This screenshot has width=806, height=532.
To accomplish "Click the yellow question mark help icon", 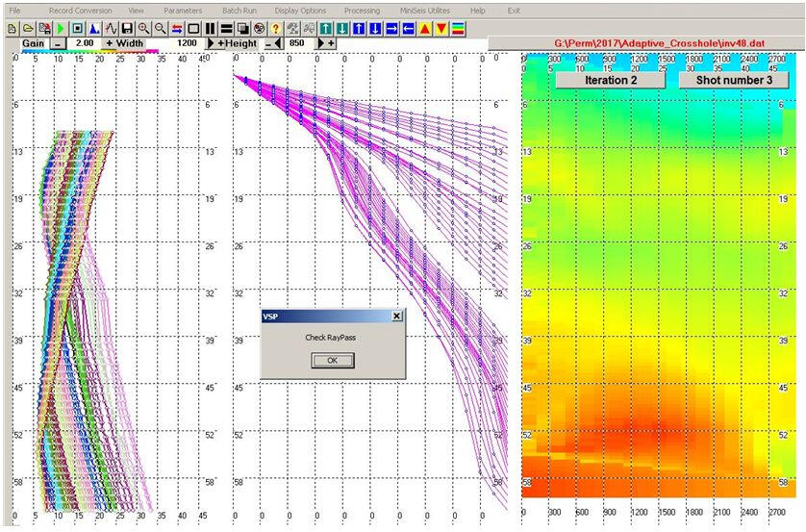I will click(276, 29).
